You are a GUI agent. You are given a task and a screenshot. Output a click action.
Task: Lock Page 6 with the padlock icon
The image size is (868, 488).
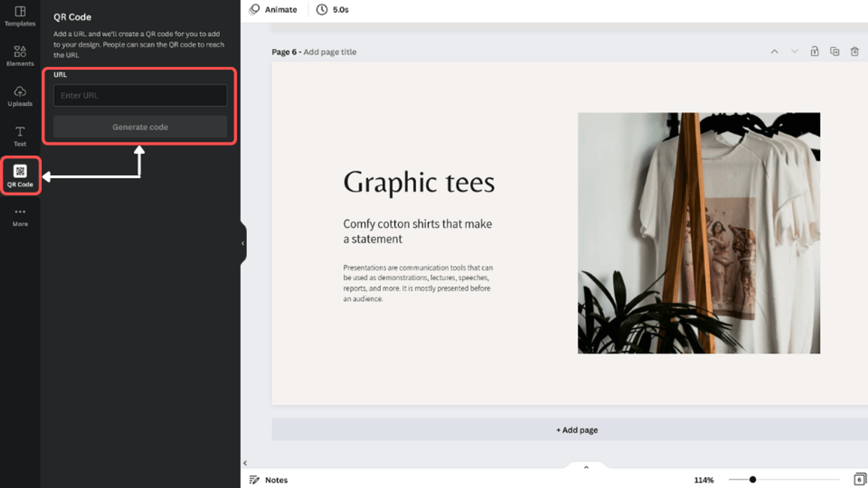814,52
